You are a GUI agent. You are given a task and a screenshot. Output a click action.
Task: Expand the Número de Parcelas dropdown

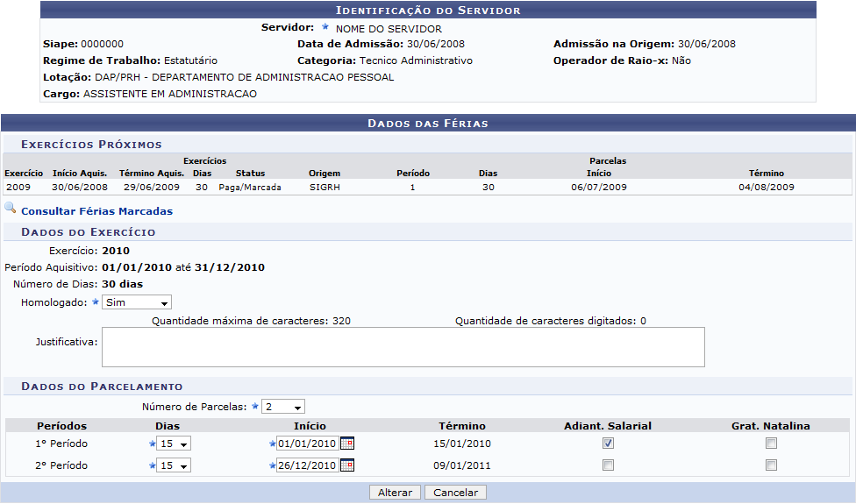tap(282, 407)
